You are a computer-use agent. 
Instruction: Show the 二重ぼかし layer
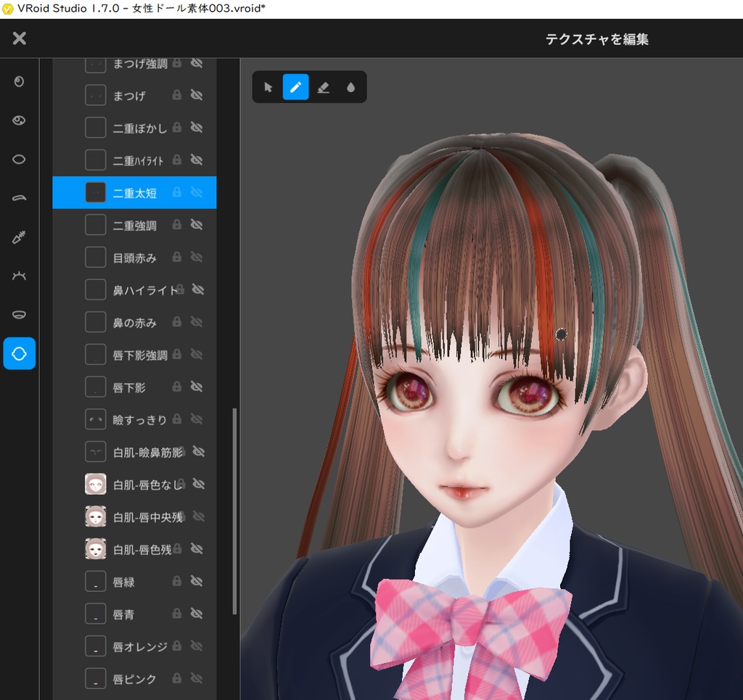196,128
